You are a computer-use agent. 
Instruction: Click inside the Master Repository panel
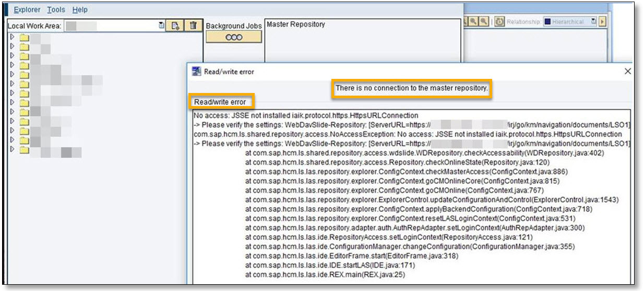(x=363, y=42)
